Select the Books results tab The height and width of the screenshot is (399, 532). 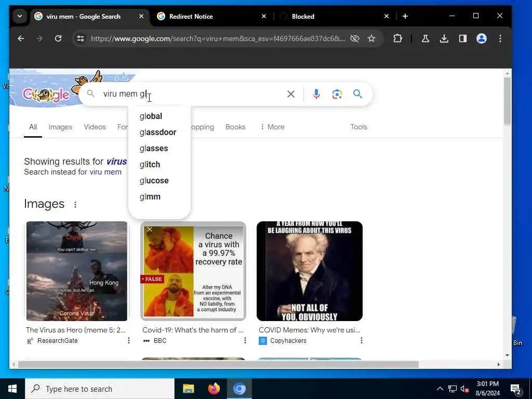(235, 127)
